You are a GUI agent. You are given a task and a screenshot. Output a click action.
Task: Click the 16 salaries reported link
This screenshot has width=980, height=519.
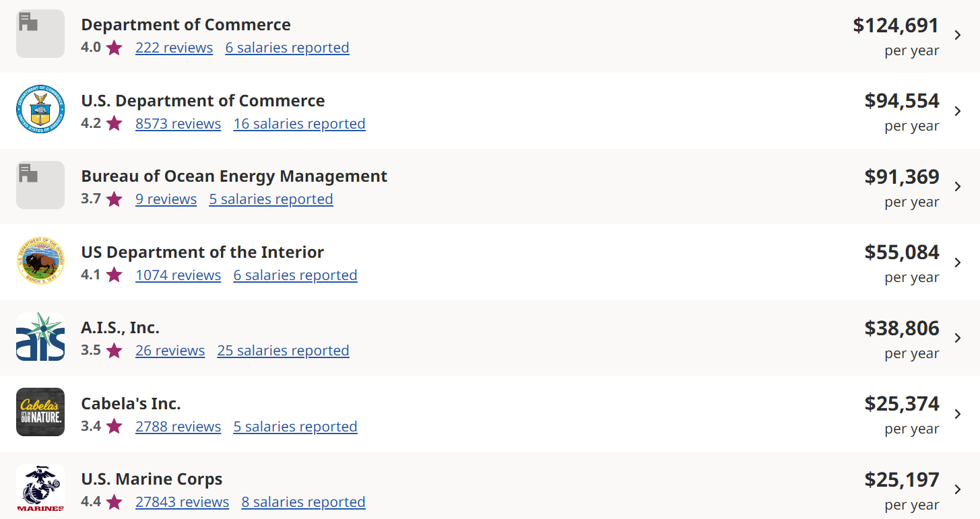click(x=299, y=124)
